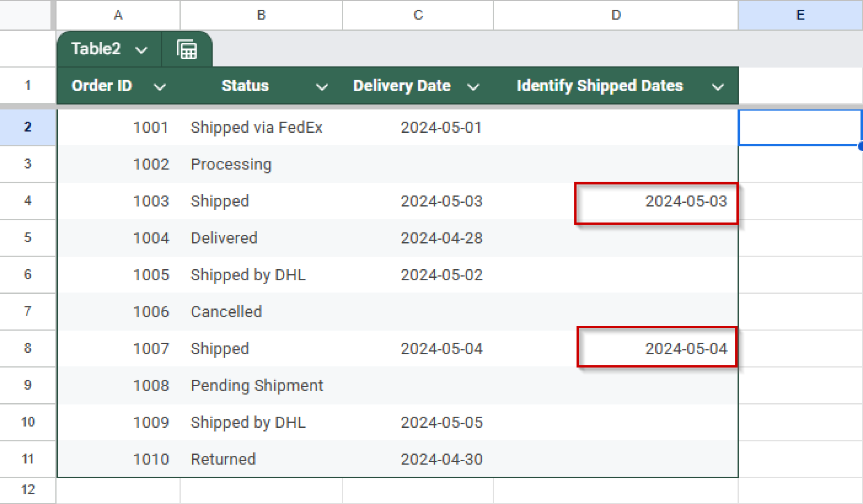Click delivery date 2024-05-05 cell
Screen dimensions: 863x504
click(442, 422)
